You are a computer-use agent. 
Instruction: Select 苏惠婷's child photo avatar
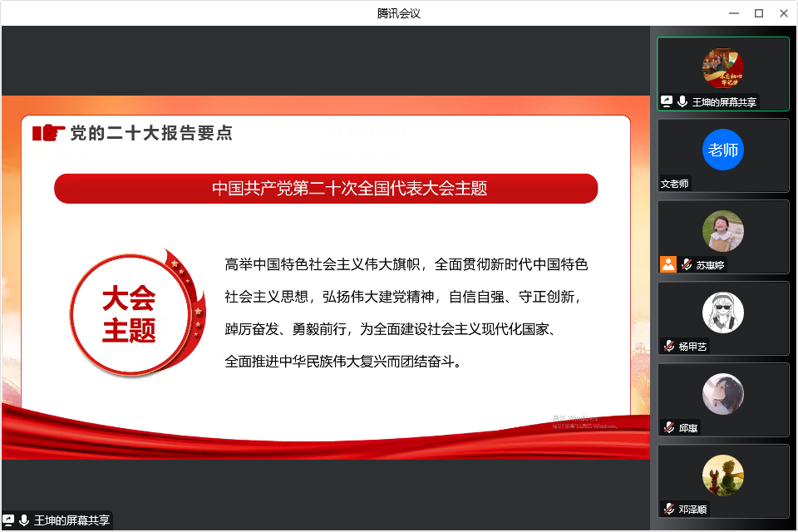[722, 231]
